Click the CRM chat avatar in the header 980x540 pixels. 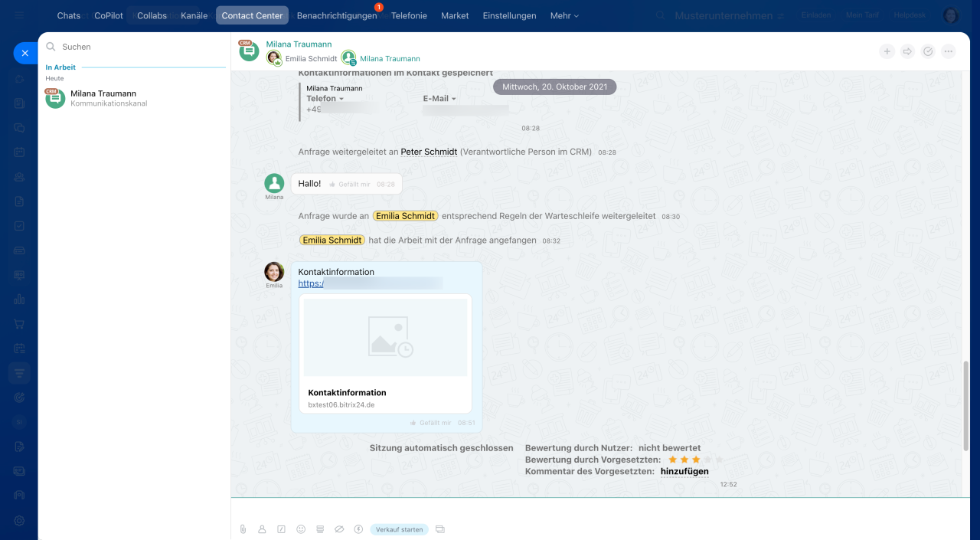coord(249,51)
